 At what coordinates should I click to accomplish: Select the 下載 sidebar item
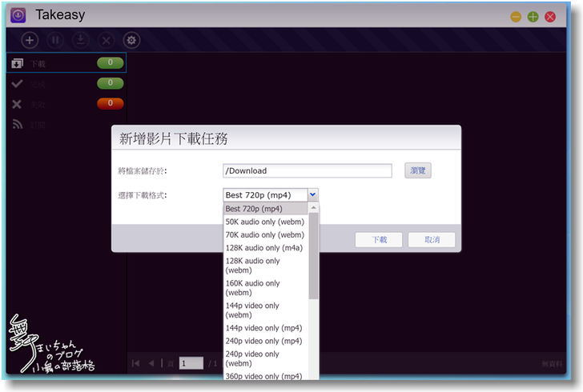66,62
